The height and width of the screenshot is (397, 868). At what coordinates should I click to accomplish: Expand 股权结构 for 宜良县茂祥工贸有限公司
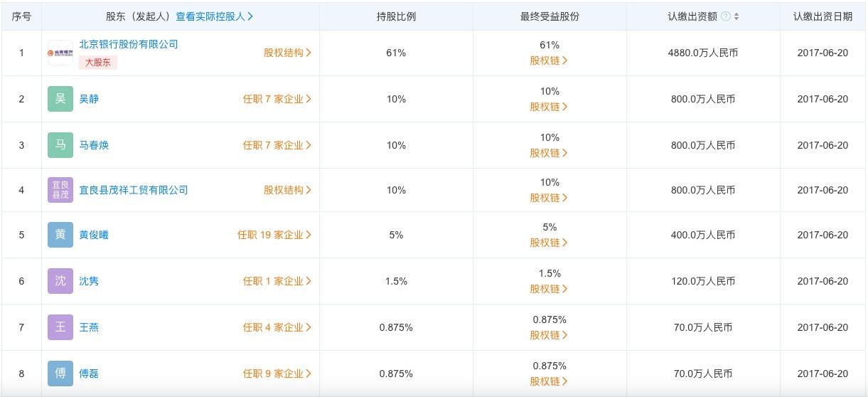point(287,190)
